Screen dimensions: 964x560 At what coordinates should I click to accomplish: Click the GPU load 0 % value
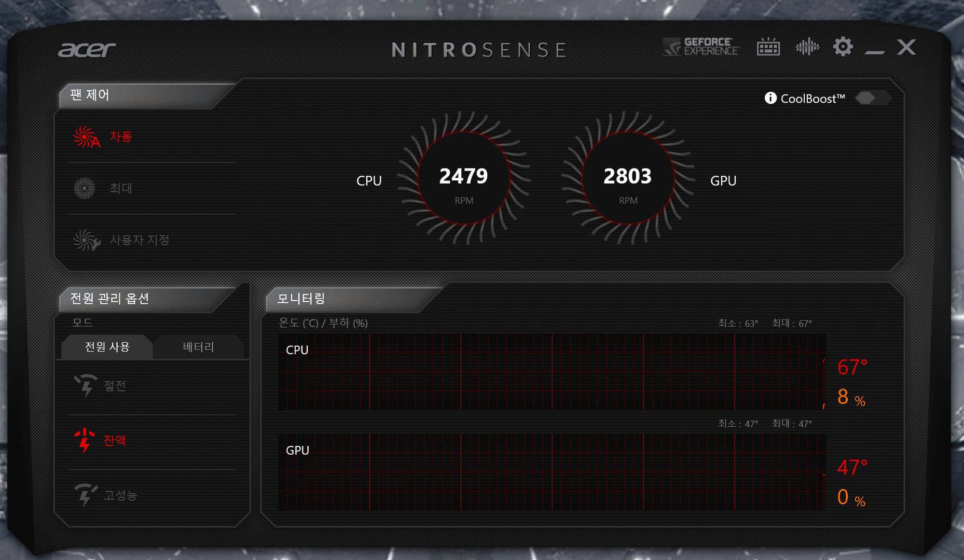tap(851, 498)
